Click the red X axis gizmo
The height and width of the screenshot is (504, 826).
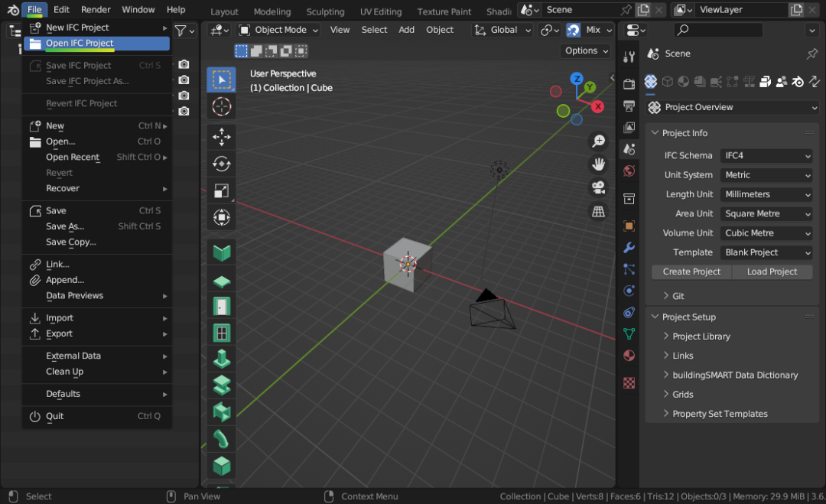[597, 107]
